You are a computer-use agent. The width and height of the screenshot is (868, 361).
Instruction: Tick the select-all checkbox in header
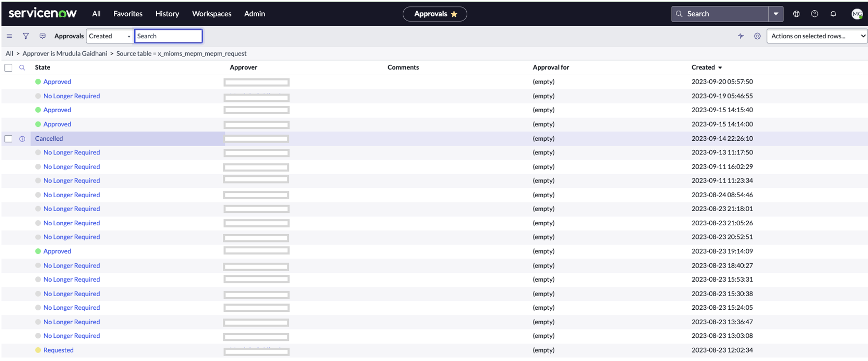click(x=8, y=68)
